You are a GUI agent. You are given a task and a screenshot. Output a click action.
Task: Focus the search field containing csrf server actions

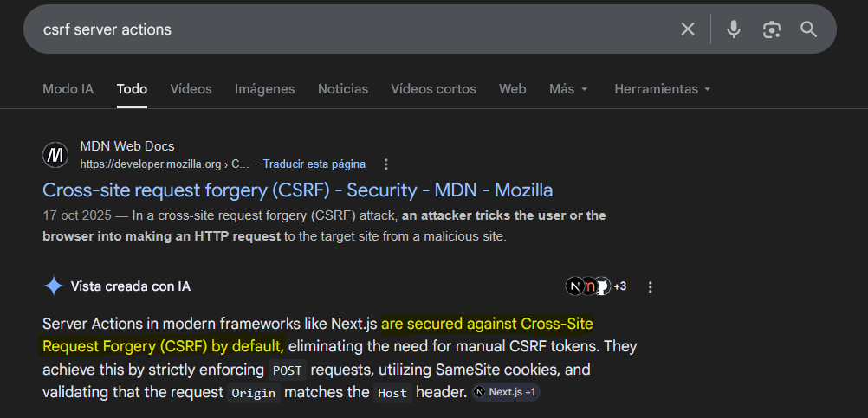pyautogui.click(x=347, y=29)
